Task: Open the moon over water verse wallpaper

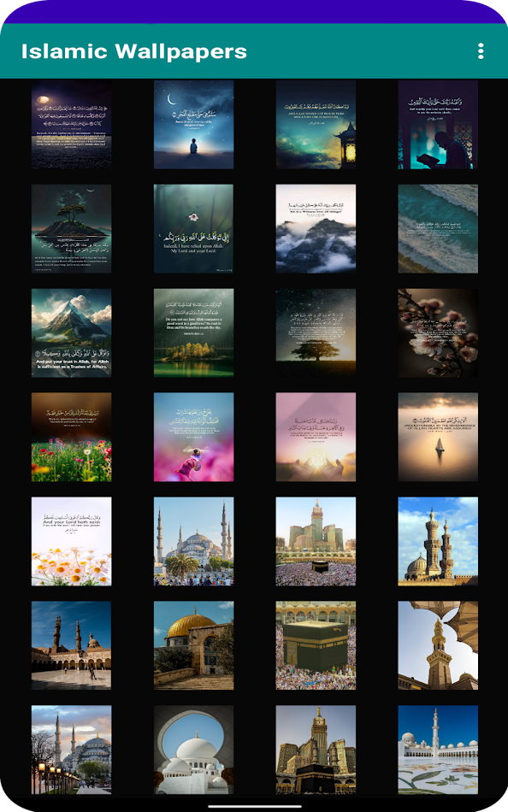Action: tap(72, 124)
